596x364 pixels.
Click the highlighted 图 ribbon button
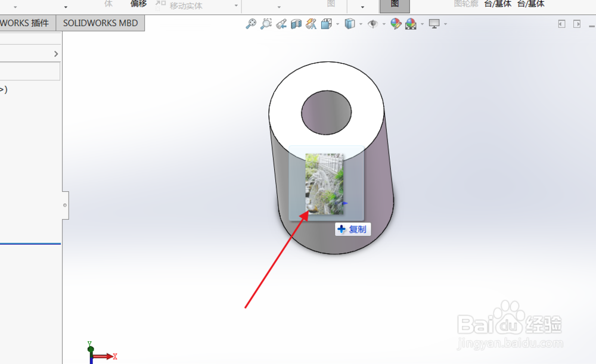pos(395,6)
